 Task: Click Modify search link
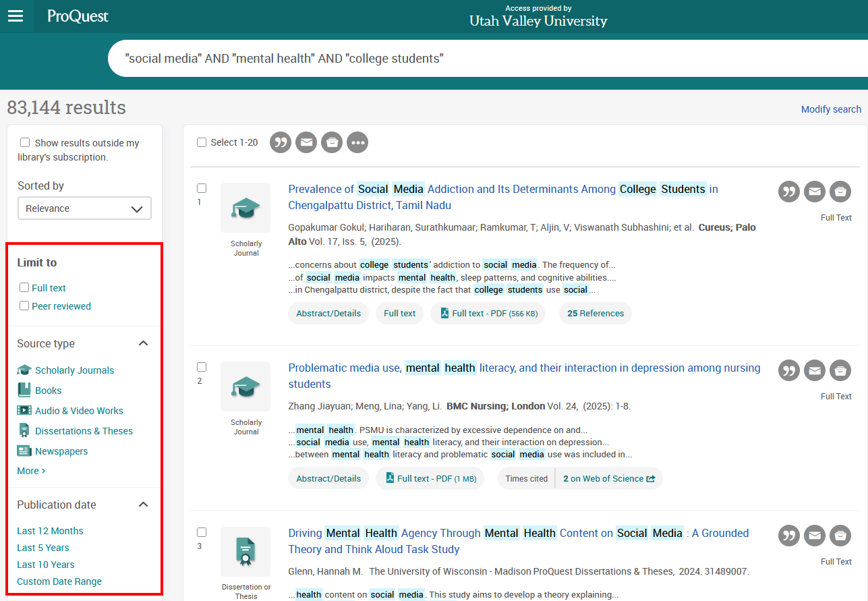[x=831, y=109]
